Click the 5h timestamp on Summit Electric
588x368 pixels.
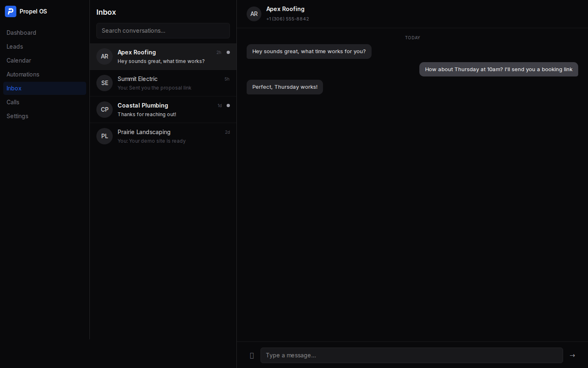tap(227, 79)
